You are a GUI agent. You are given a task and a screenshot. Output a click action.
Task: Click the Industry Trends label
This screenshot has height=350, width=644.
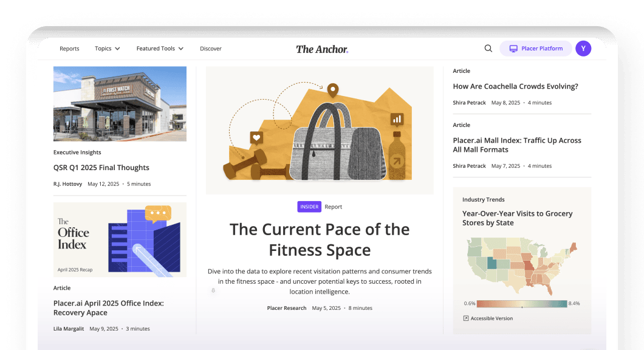[484, 200]
